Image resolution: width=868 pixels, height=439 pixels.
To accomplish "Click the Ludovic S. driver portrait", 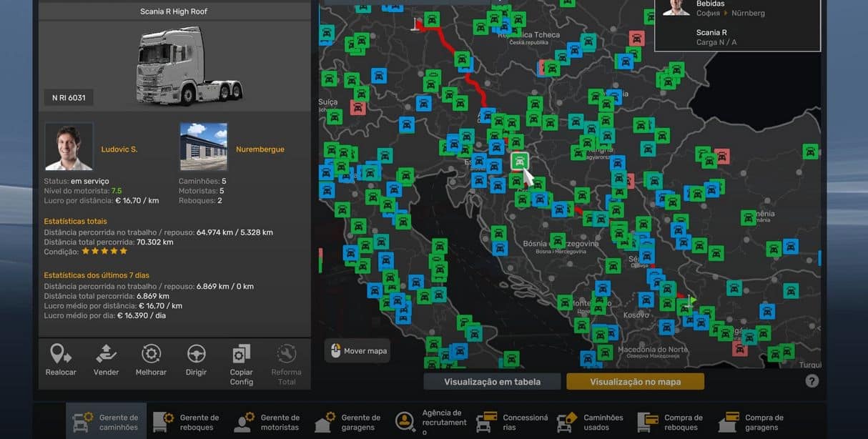I will coord(69,147).
